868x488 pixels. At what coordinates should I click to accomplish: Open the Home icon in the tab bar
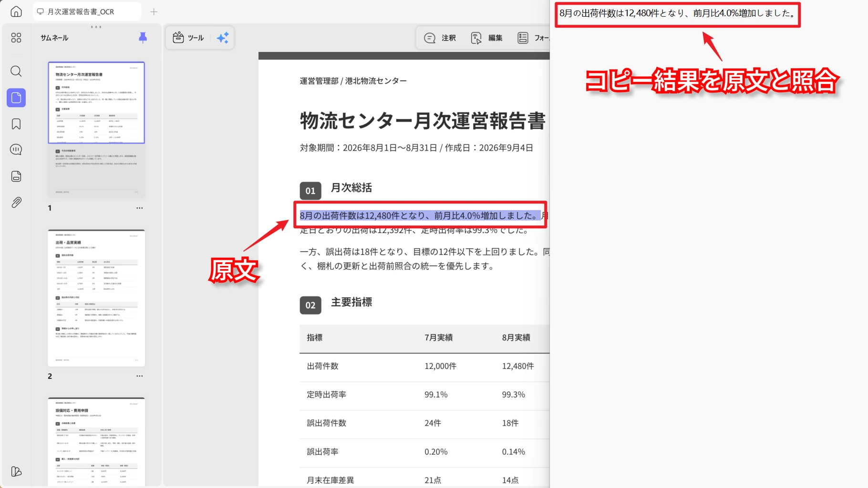[16, 11]
